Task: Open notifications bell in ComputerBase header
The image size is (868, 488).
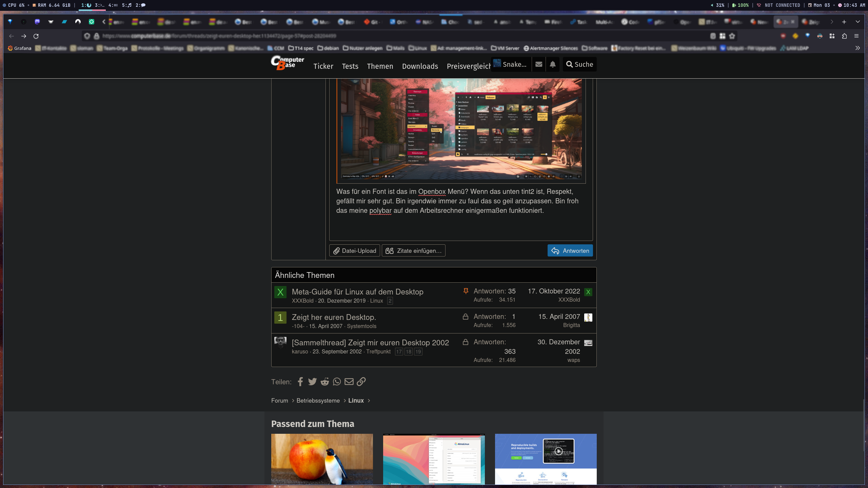Action: pos(553,64)
